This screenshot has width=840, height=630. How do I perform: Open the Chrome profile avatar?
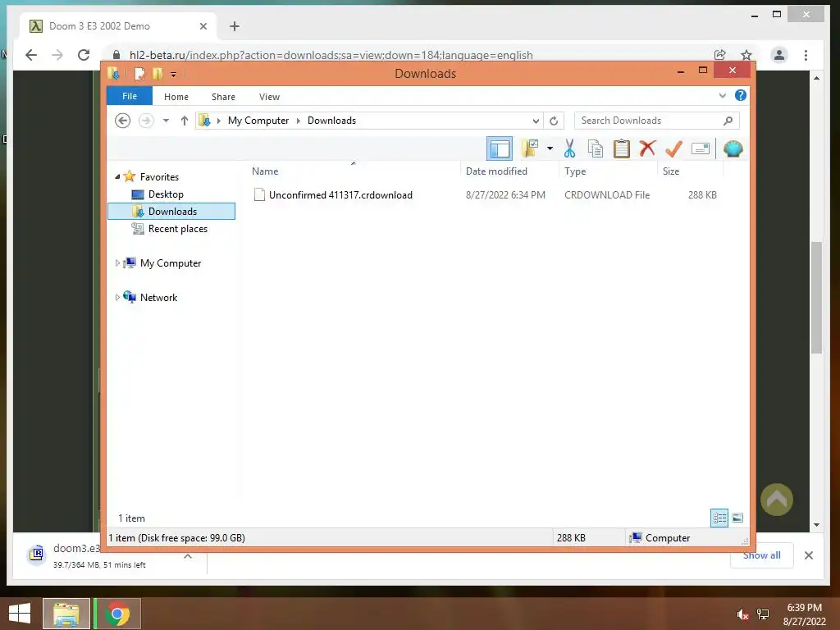tap(779, 55)
